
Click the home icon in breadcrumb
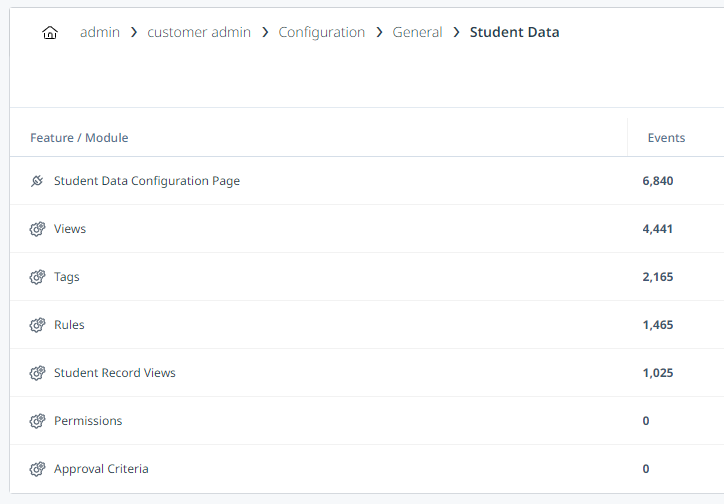tap(50, 32)
